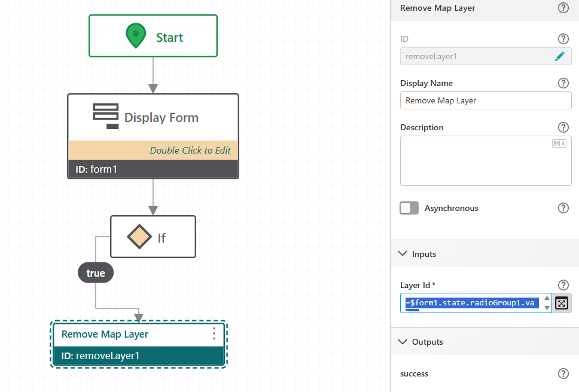The image size is (579, 392).
Task: Collapse the Inputs section
Action: click(403, 254)
